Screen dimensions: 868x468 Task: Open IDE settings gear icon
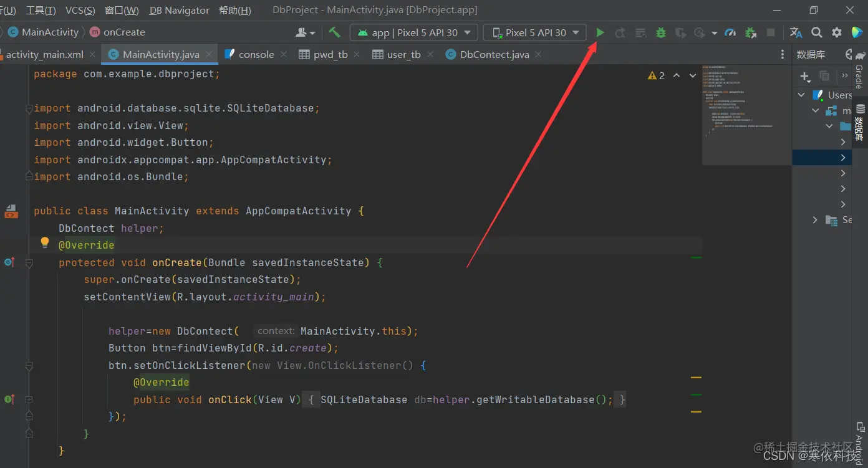pos(837,32)
